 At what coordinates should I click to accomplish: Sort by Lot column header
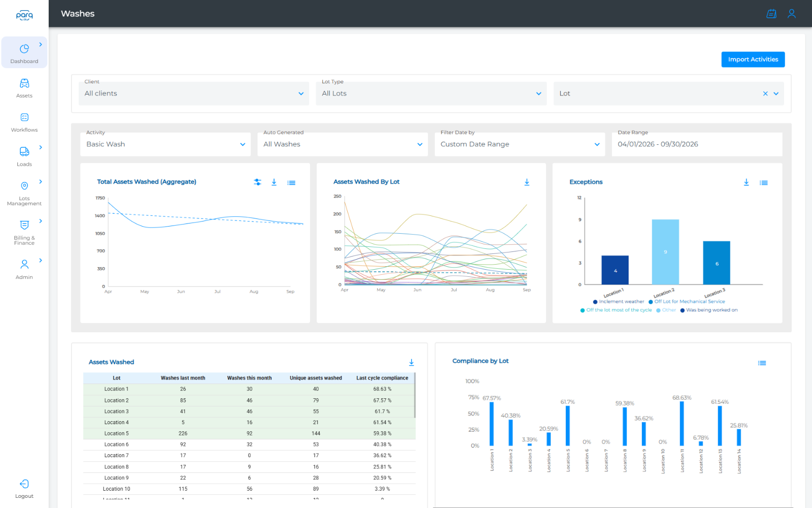pos(117,378)
